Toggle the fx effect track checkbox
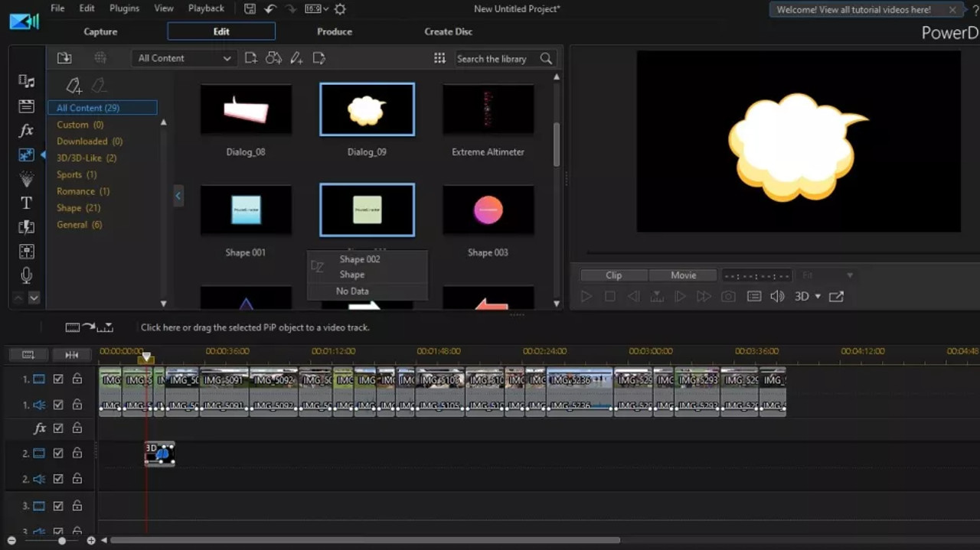 (x=58, y=428)
